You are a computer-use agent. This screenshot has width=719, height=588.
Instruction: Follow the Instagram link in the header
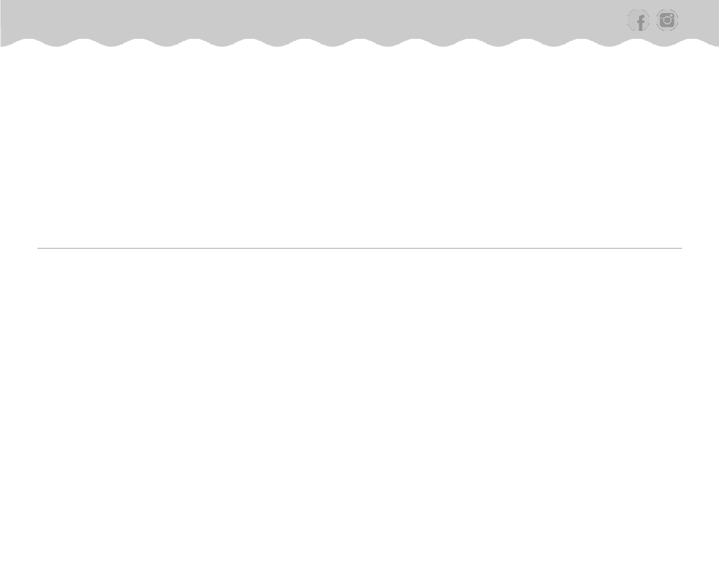tap(667, 20)
